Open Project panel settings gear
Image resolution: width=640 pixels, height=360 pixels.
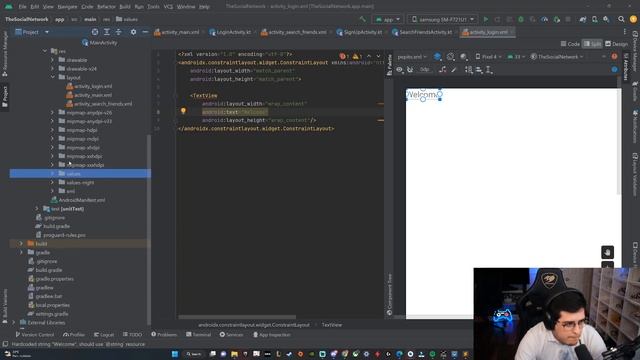point(133,32)
